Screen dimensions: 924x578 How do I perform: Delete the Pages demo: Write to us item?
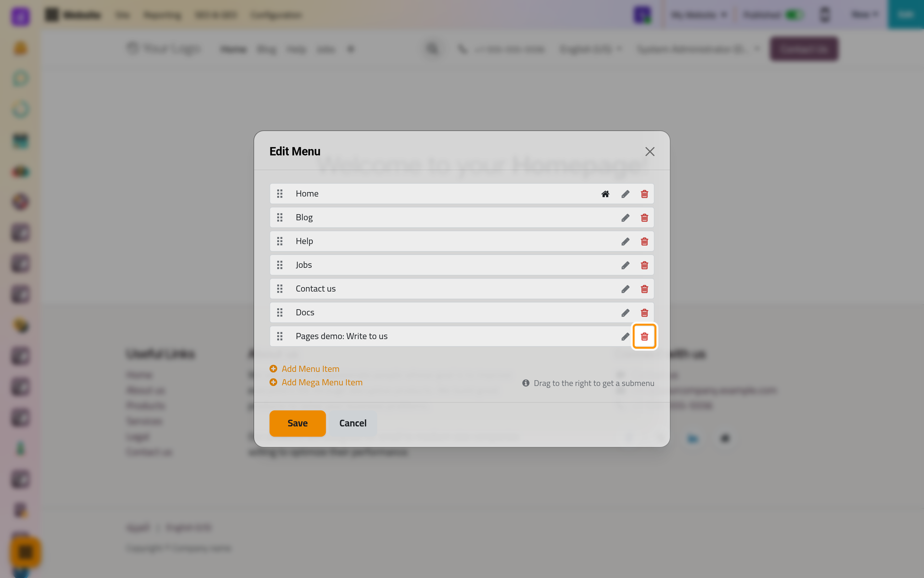[644, 337]
